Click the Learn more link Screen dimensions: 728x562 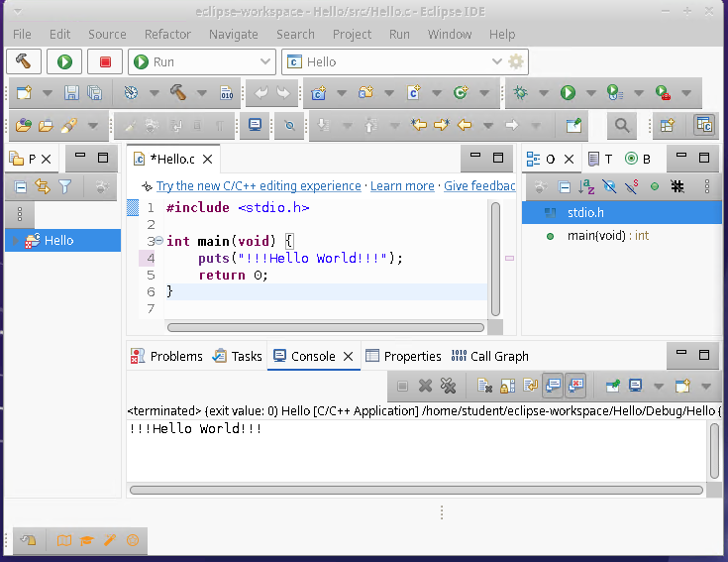(x=402, y=185)
